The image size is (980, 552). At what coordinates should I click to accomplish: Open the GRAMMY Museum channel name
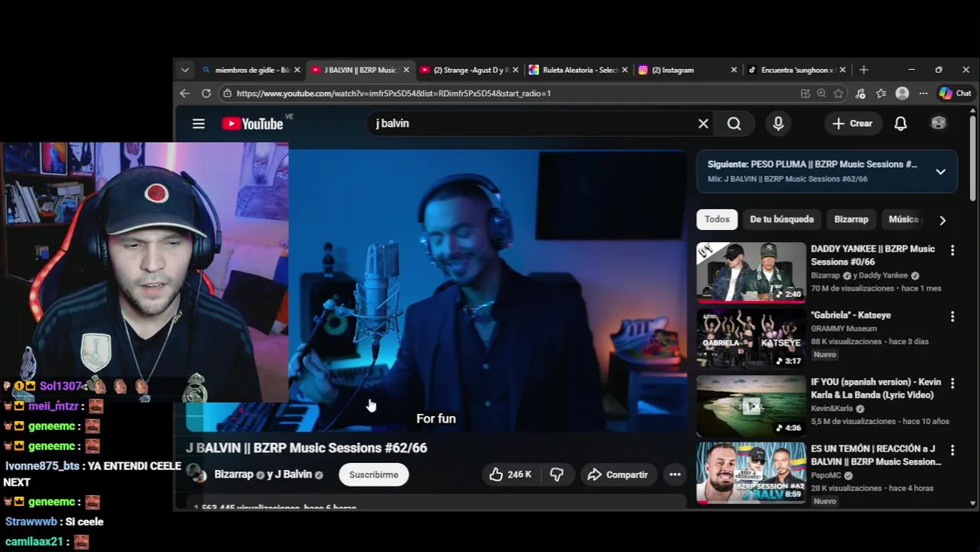[844, 328]
